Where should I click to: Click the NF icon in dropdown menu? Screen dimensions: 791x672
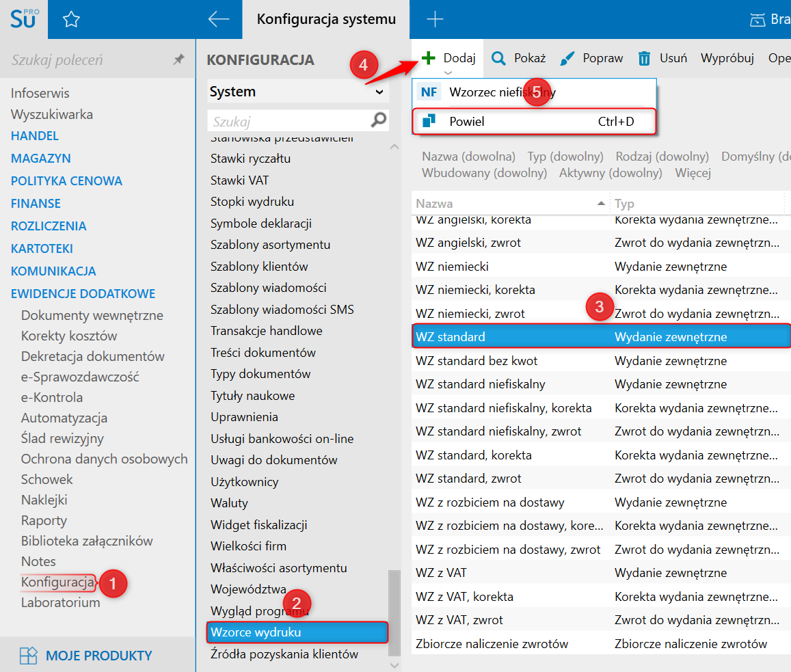click(429, 92)
